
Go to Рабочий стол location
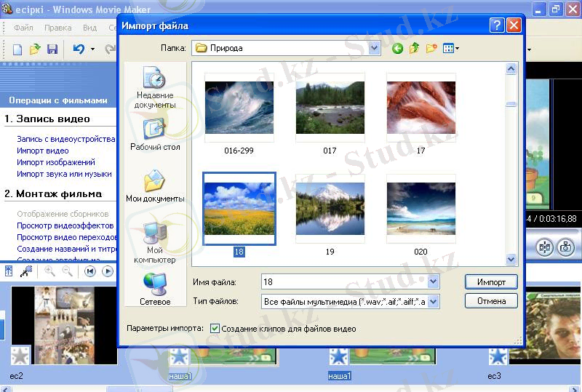[155, 133]
